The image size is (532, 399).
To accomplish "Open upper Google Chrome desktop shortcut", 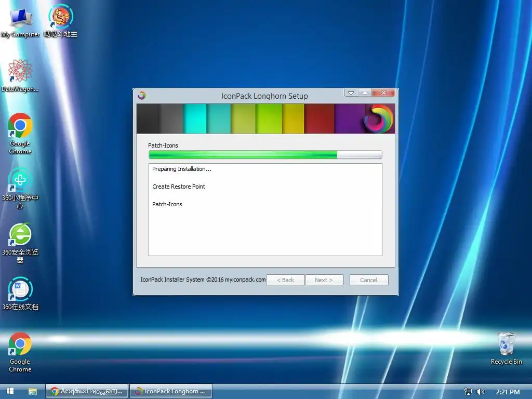I will [x=20, y=134].
